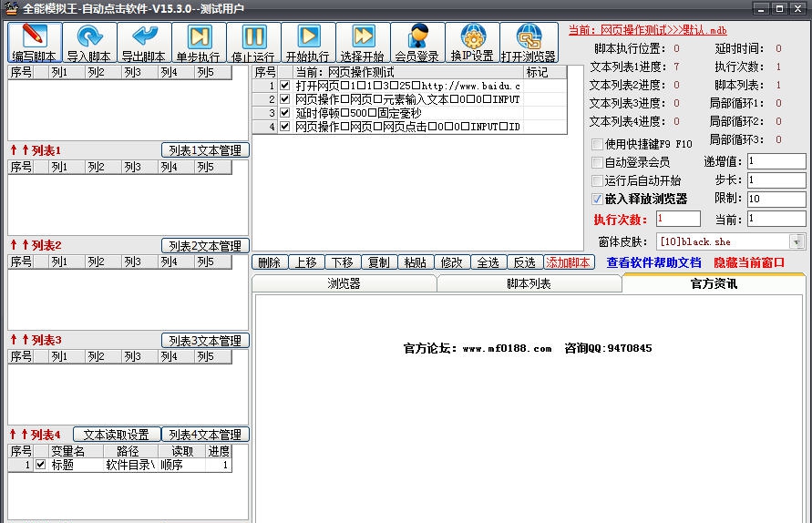Click the red arrows next to 列表2
This screenshot has width=812, height=523.
[x=19, y=245]
